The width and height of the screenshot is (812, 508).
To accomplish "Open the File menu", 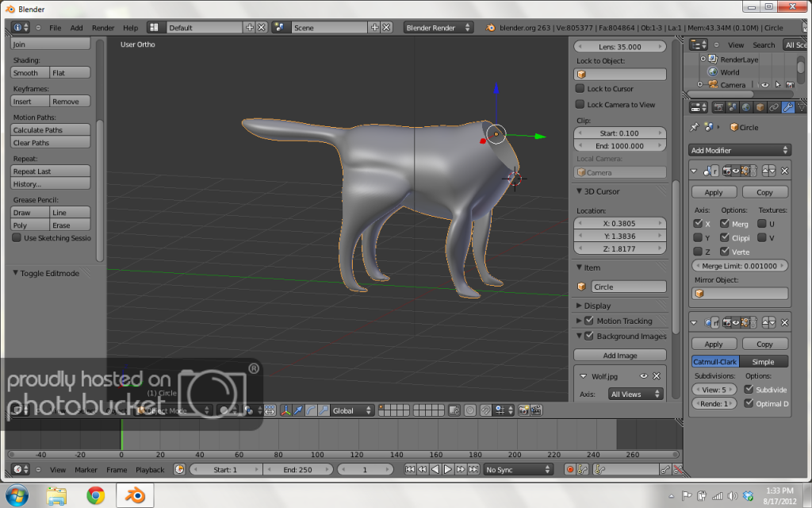I will click(55, 28).
